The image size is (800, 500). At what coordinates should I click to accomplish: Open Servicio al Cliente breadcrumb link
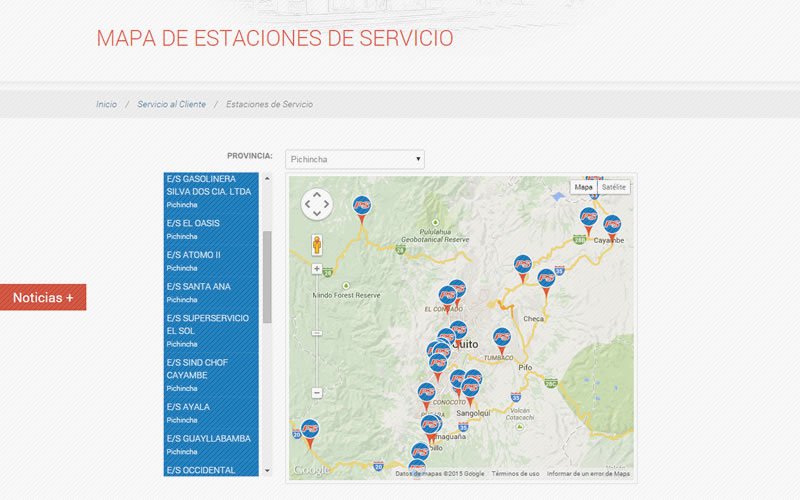click(x=171, y=104)
